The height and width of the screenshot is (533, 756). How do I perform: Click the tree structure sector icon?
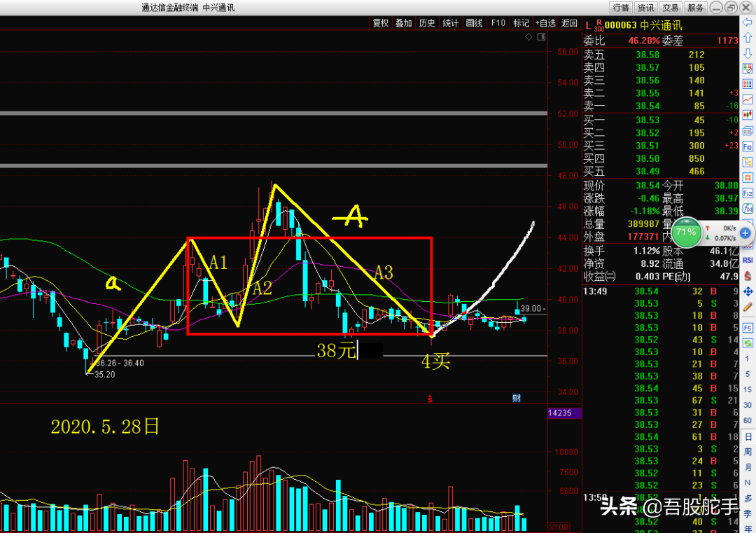pyautogui.click(x=748, y=162)
